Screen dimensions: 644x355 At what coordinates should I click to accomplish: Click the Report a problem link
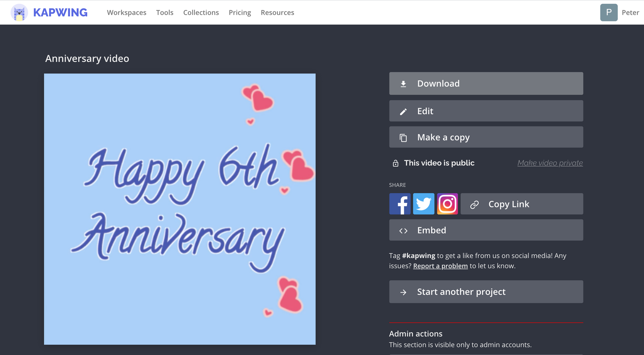click(440, 266)
